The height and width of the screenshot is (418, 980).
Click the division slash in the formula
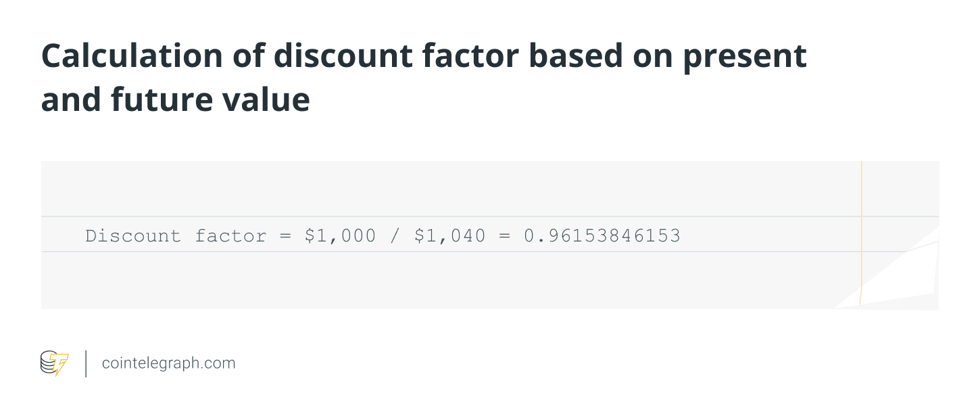click(x=395, y=236)
